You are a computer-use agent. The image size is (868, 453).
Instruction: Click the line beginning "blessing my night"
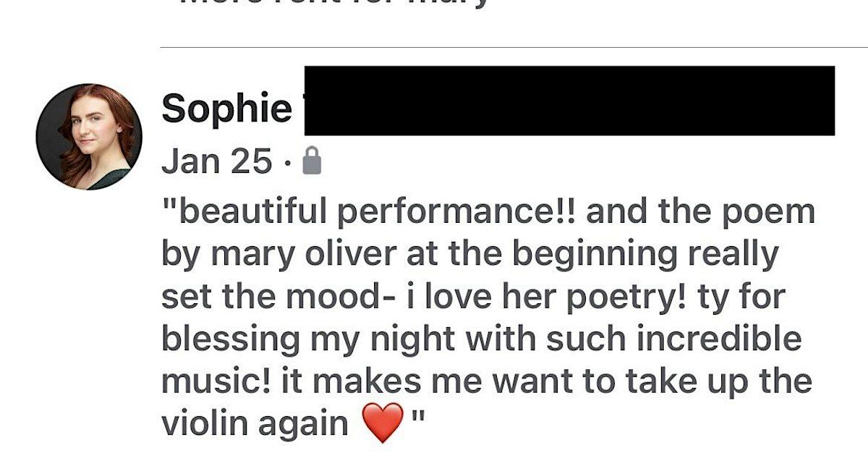tap(482, 339)
